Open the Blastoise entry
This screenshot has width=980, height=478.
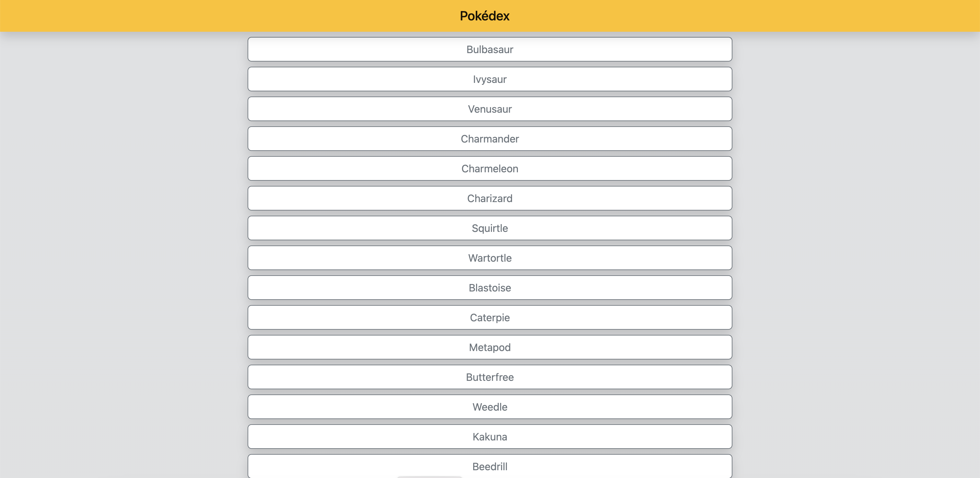click(490, 288)
